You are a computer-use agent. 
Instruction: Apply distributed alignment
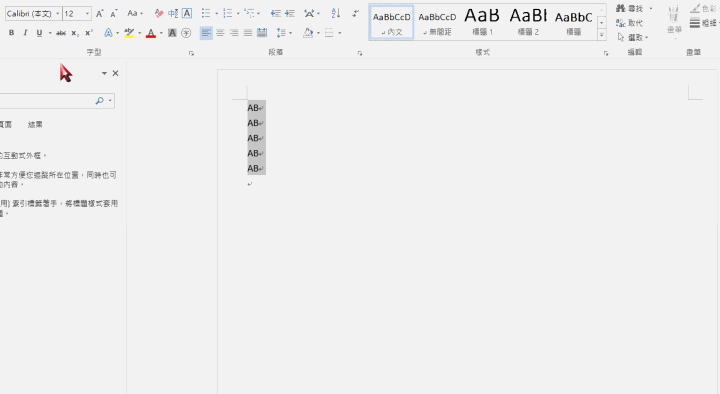click(262, 33)
